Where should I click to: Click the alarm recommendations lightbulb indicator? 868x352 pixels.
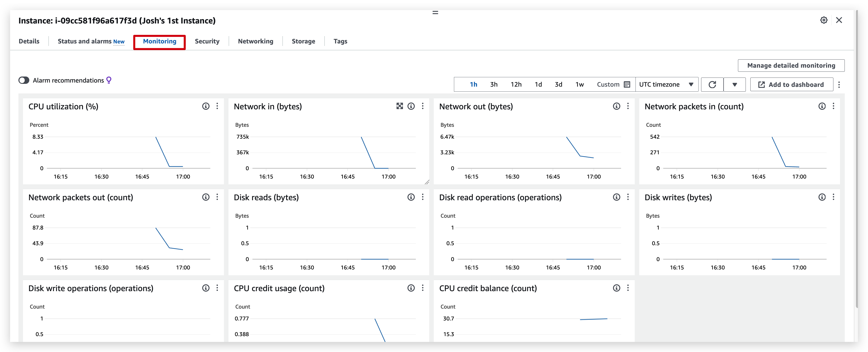[109, 80]
